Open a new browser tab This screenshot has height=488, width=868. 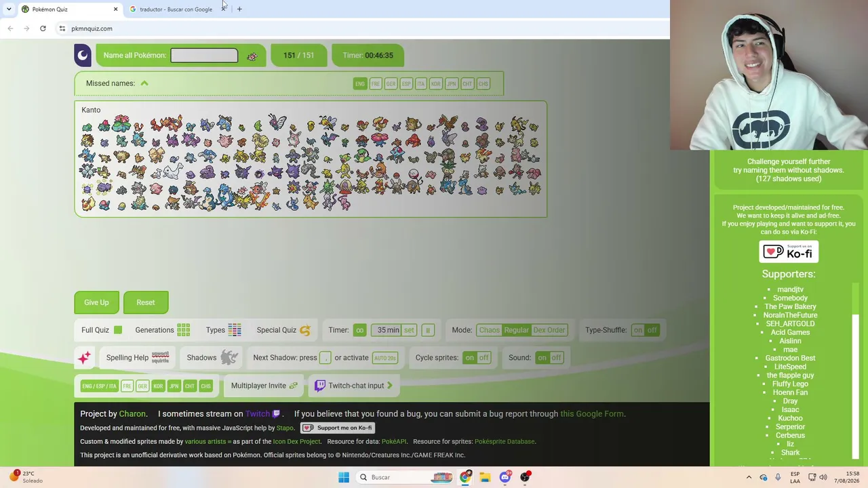pyautogui.click(x=239, y=9)
